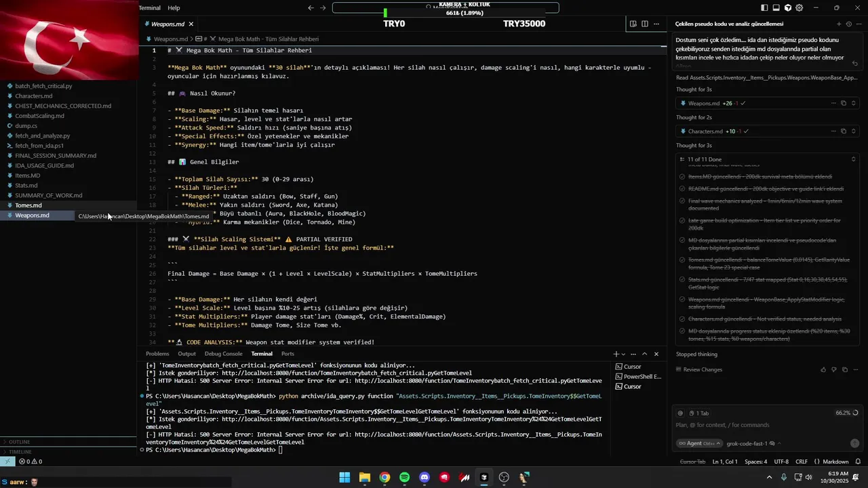The image size is (868, 488).
Task: Add context with the @ button
Action: tap(681, 413)
